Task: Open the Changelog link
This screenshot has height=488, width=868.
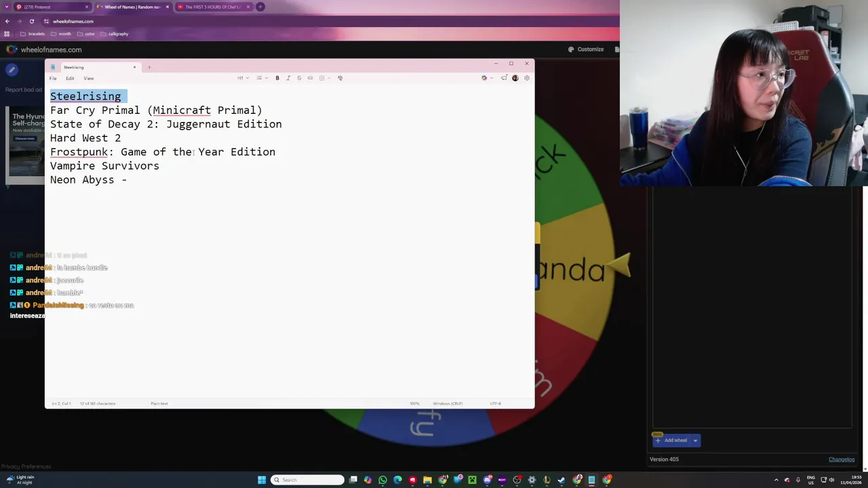Action: (842, 460)
